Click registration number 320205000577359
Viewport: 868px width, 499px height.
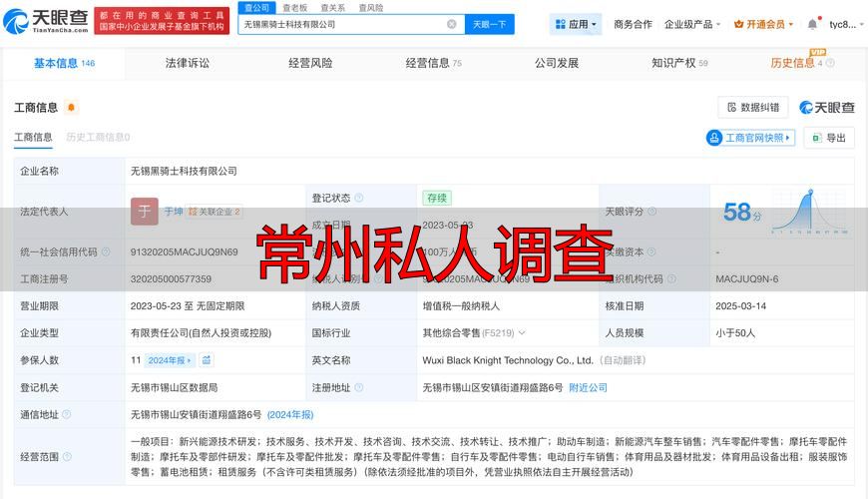coord(171,278)
